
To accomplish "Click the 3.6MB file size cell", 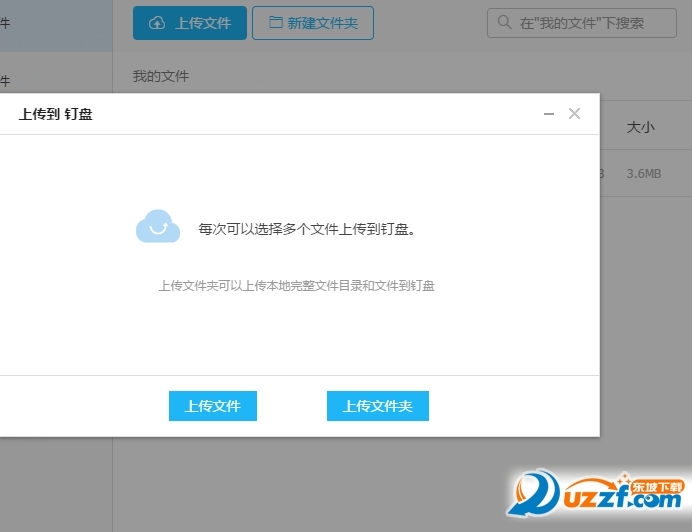I will pos(644,174).
